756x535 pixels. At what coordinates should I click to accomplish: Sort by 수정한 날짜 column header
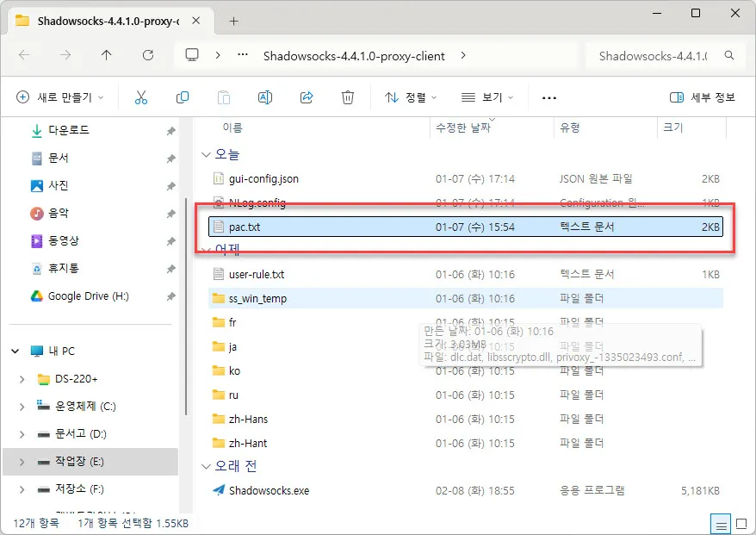[x=463, y=128]
